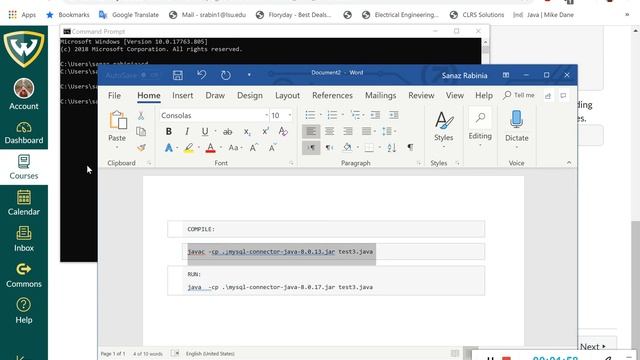Viewport: 640px width, 360px height.
Task: Sort the selection with the Sort icon
Action: click(392, 148)
